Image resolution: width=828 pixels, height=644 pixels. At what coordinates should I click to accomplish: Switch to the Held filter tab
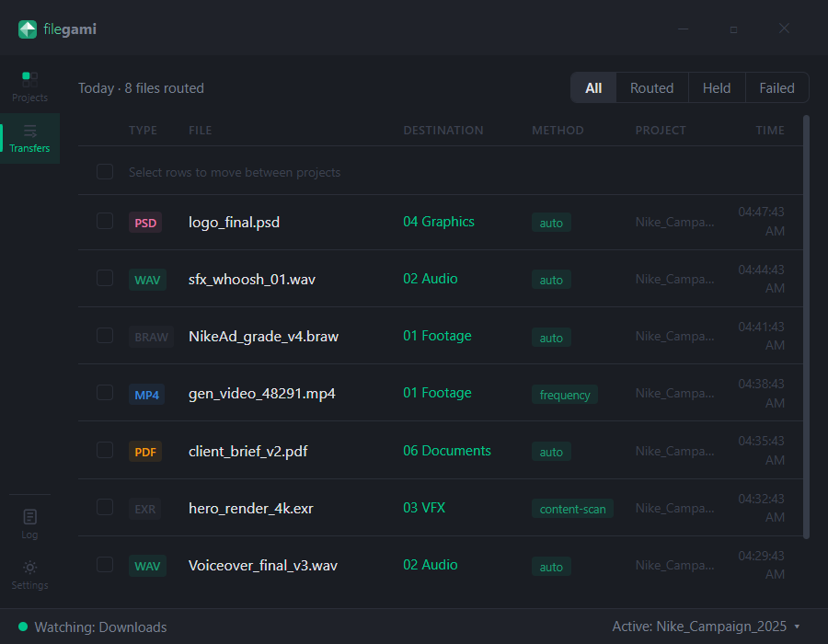coord(717,87)
